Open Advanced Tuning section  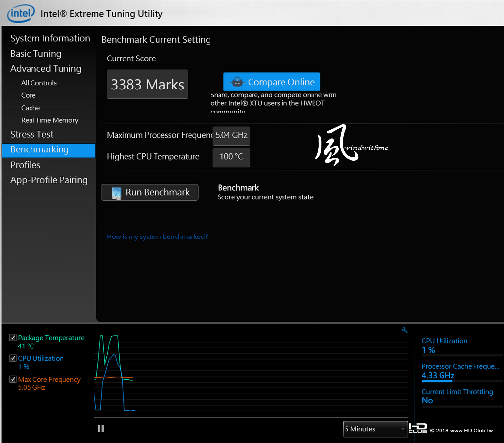point(46,68)
